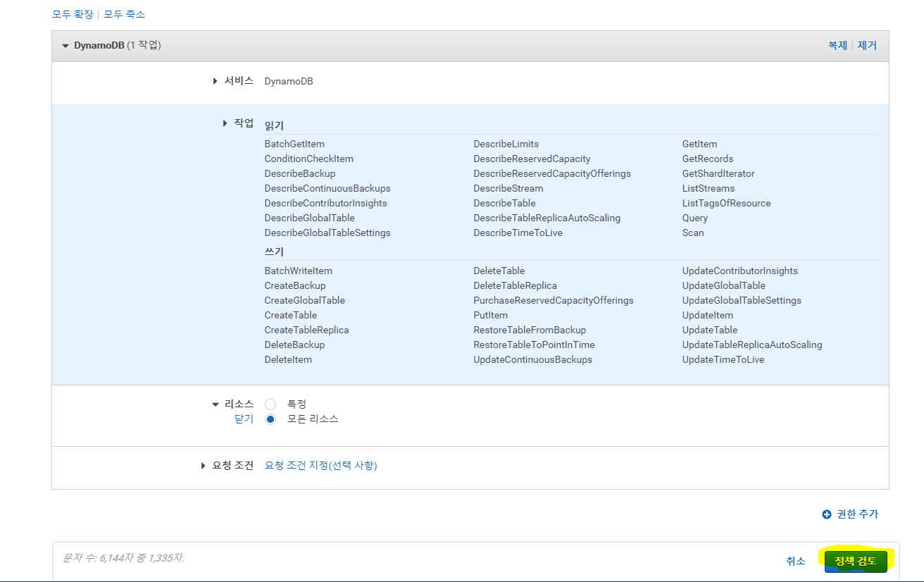Screen dimensions: 924x582
Task: Click the PutItem action text
Action: click(x=491, y=315)
